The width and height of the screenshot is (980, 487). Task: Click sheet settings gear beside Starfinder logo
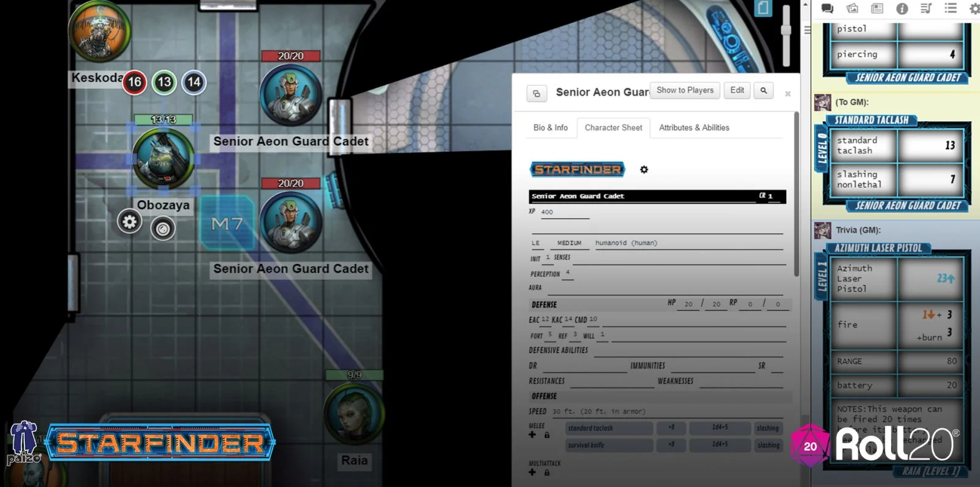pyautogui.click(x=644, y=169)
